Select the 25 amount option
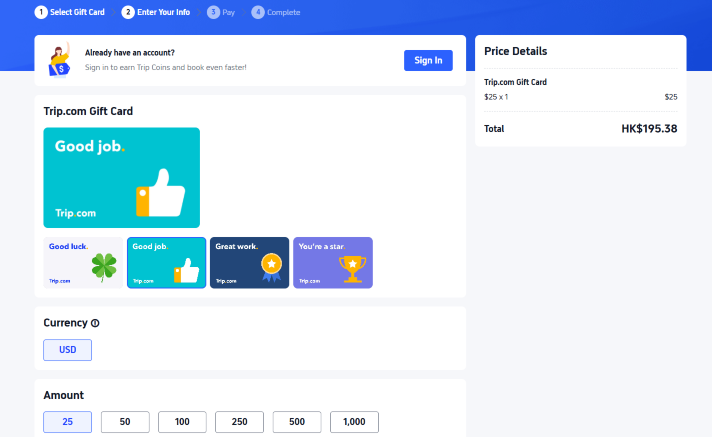This screenshot has width=712, height=437. 68,422
